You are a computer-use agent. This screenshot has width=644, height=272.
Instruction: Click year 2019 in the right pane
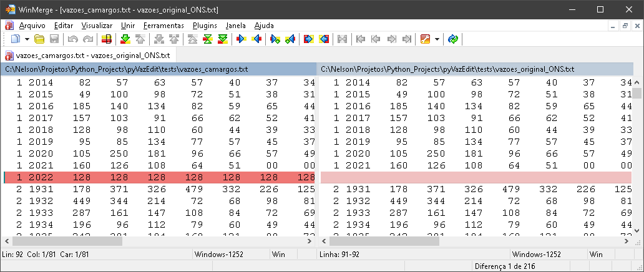358,142
